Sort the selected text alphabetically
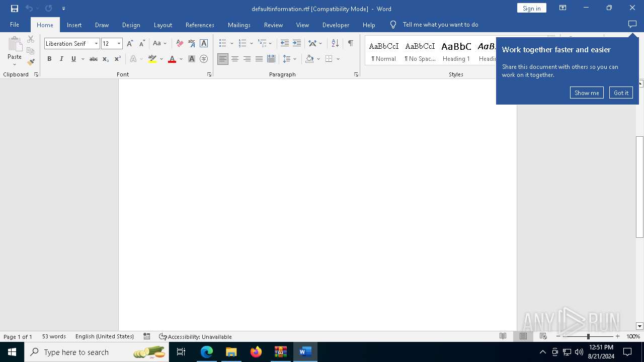Screen dimensions: 644x362 click(x=335, y=43)
